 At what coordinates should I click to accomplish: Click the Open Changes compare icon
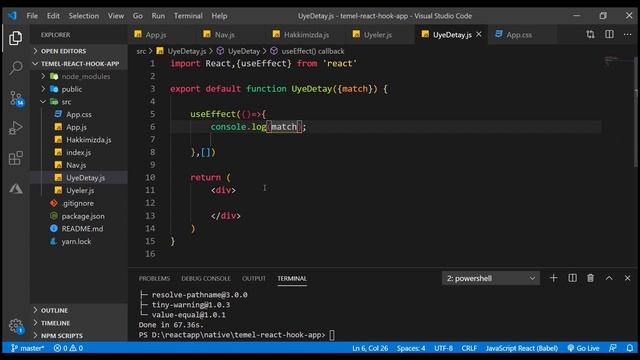590,34
